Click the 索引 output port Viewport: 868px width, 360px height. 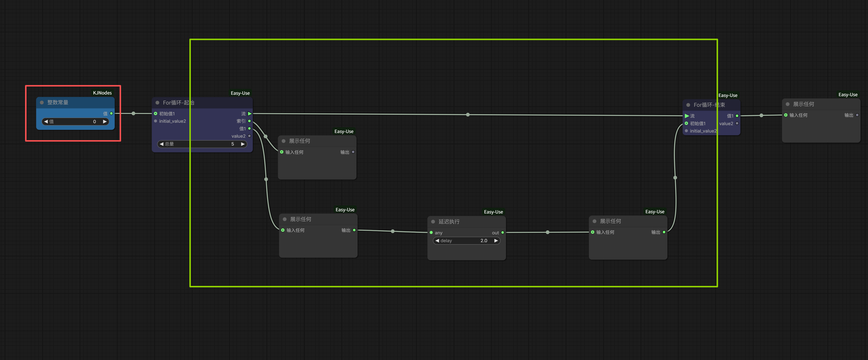click(249, 121)
